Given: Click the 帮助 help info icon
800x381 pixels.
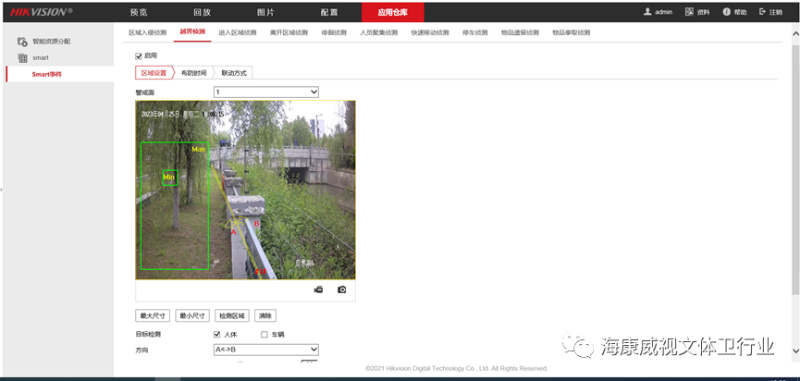Looking at the screenshot, I should coord(727,12).
